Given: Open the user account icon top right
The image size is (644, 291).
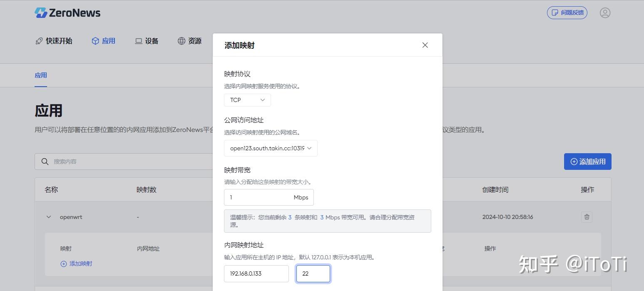Looking at the screenshot, I should click(605, 12).
